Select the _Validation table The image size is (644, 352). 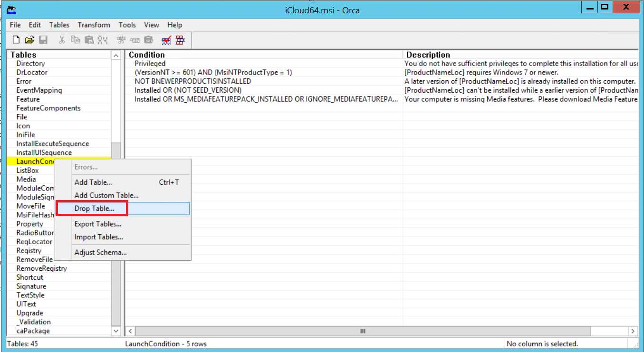click(33, 322)
